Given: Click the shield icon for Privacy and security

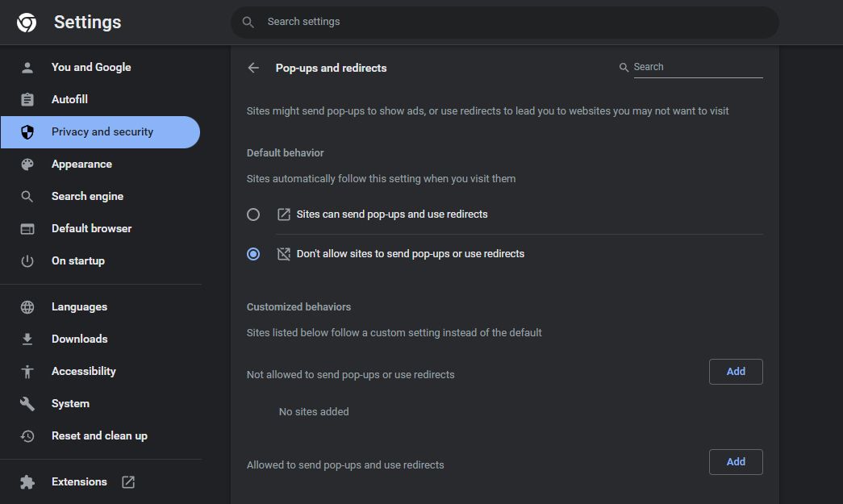Looking at the screenshot, I should click(27, 131).
